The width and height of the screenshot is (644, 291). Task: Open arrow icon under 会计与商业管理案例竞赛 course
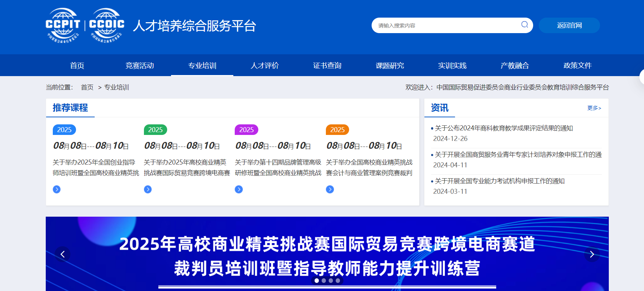point(330,190)
